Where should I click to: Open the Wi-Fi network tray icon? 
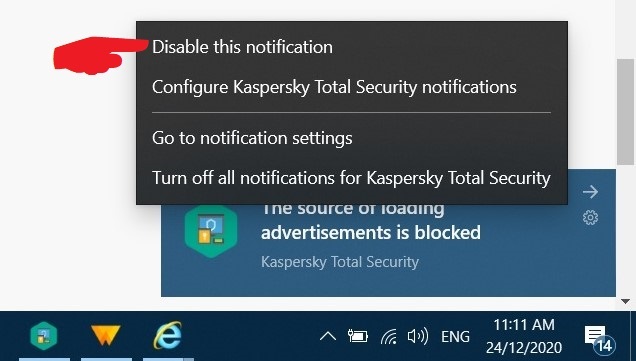click(389, 337)
